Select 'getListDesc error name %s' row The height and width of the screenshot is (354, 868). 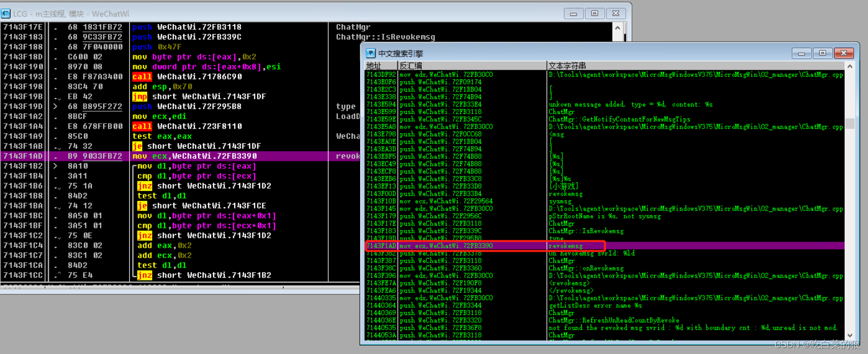coord(605,305)
